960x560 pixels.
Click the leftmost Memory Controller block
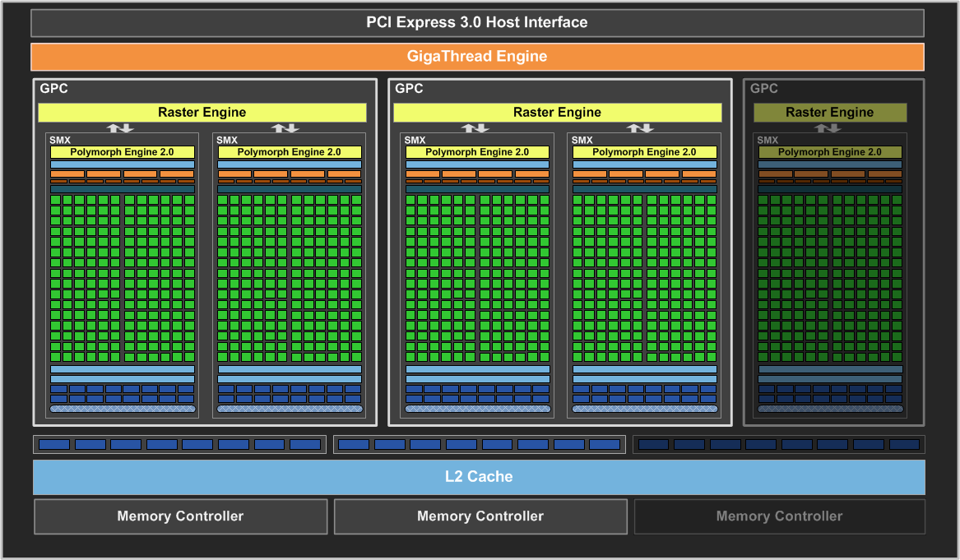coord(181,516)
